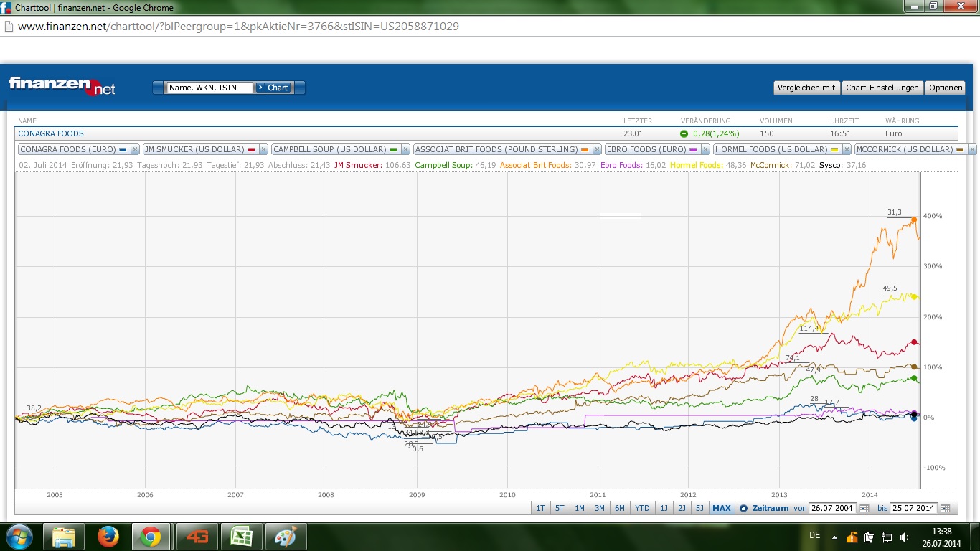
Task: Remove JM Smucker from chart comparison
Action: click(263, 149)
